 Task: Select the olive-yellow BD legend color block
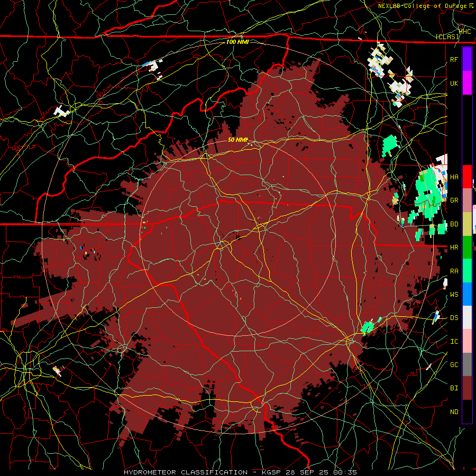467,224
